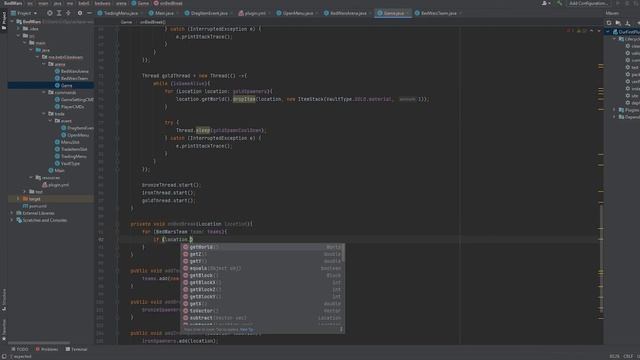Toggle Favorites side tool window stripe

[4, 330]
